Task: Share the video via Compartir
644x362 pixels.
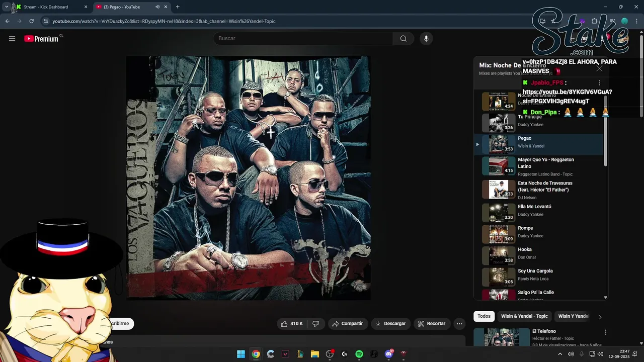Action: (x=348, y=324)
